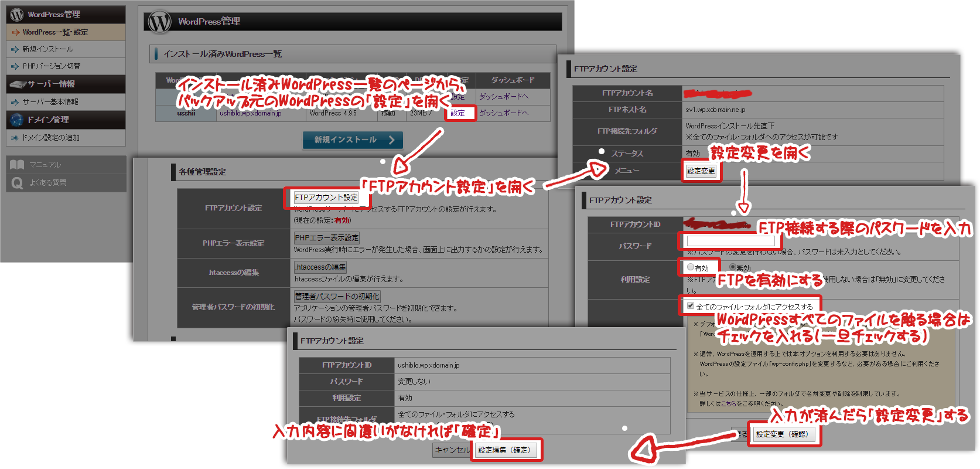The image size is (980, 469).
Task: Select the 有効 radio button
Action: pyautogui.click(x=691, y=267)
